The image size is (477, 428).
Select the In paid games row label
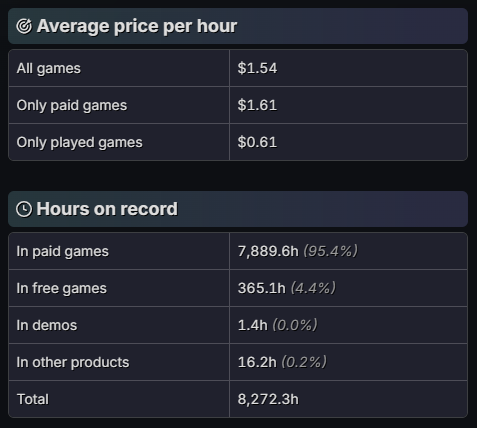tap(63, 251)
